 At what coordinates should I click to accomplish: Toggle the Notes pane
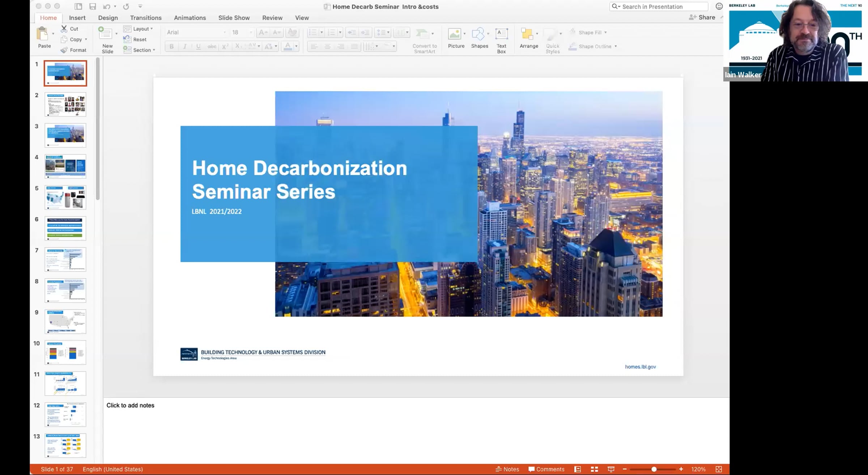point(507,469)
